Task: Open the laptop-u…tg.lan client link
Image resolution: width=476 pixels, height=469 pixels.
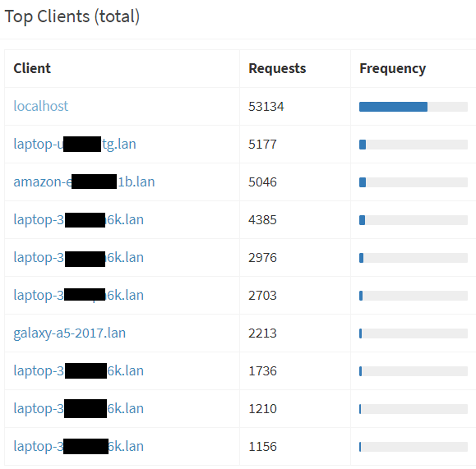Action: pyautogui.click(x=75, y=144)
